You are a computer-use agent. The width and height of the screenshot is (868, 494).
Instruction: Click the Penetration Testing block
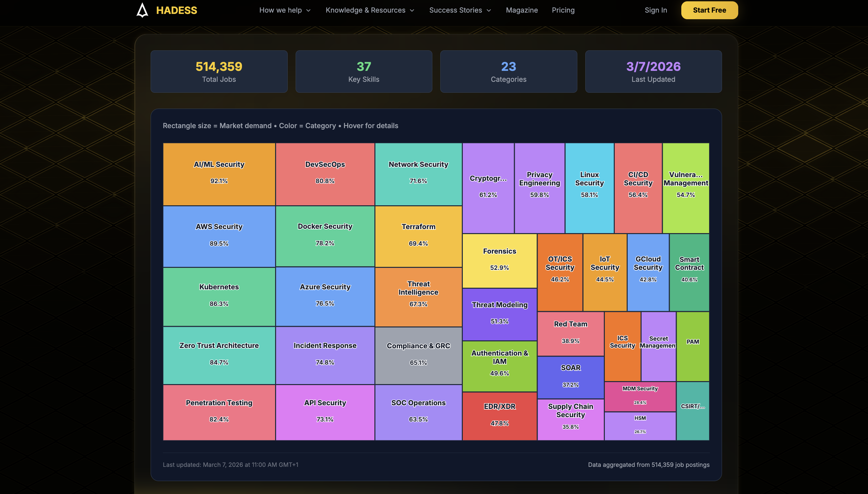pyautogui.click(x=219, y=412)
